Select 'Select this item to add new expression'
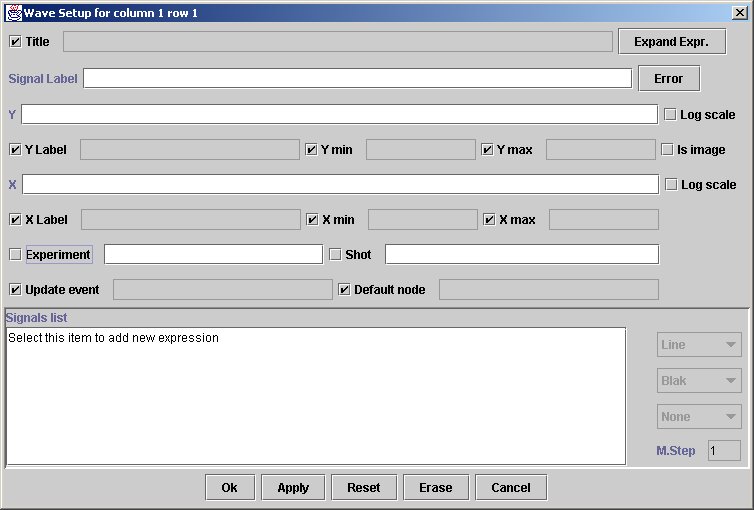Image resolution: width=754 pixels, height=510 pixels. 113,338
